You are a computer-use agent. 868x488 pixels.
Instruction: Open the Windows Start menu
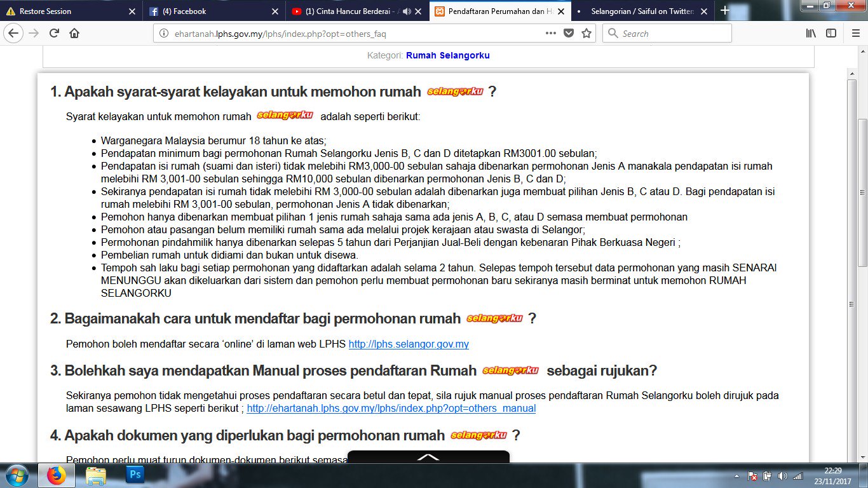tap(15, 475)
